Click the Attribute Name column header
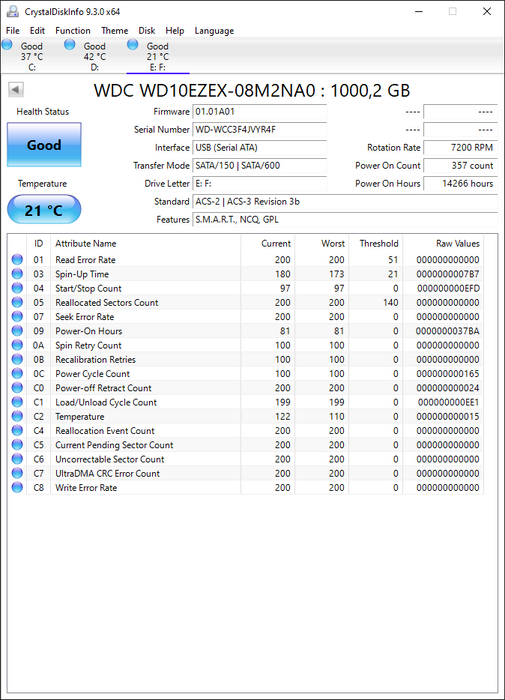 146,243
